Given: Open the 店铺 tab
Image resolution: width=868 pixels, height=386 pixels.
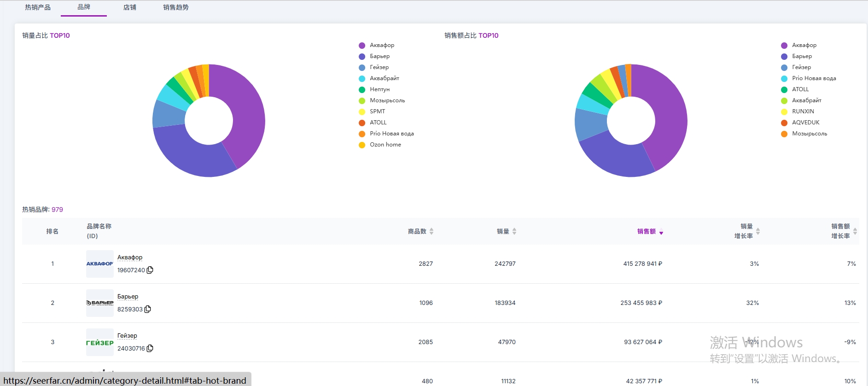Looking at the screenshot, I should click(130, 7).
